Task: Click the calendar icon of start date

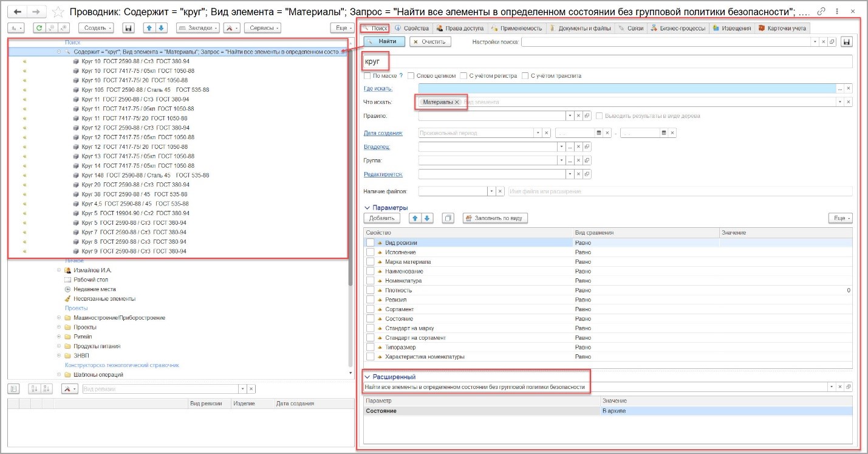Action: tap(598, 132)
